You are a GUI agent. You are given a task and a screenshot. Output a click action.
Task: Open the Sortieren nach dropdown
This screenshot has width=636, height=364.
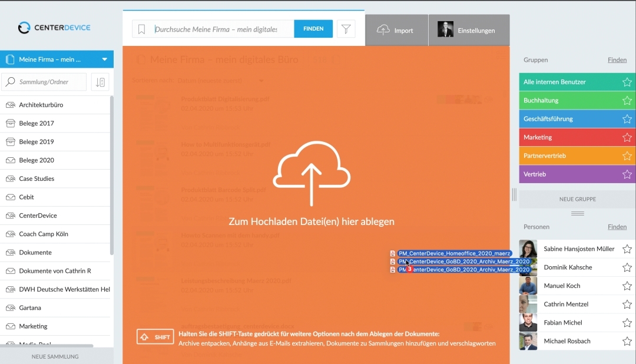(x=221, y=80)
